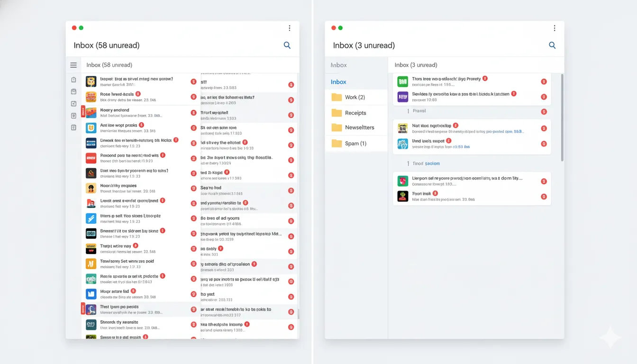Click the search icon in the 58 unread window
This screenshot has width=637, height=364.
(x=287, y=45)
